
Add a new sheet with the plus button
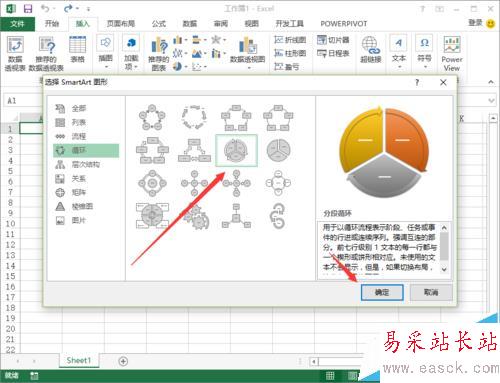pos(123,361)
